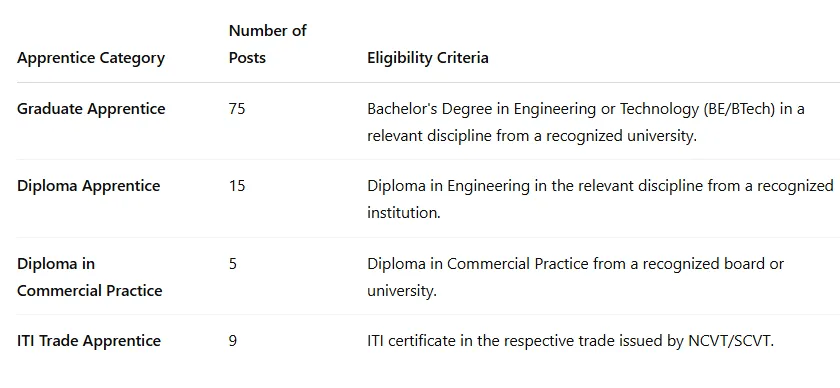The width and height of the screenshot is (840, 388).
Task: Select the Diploma Apprentice row label
Action: coord(88,186)
